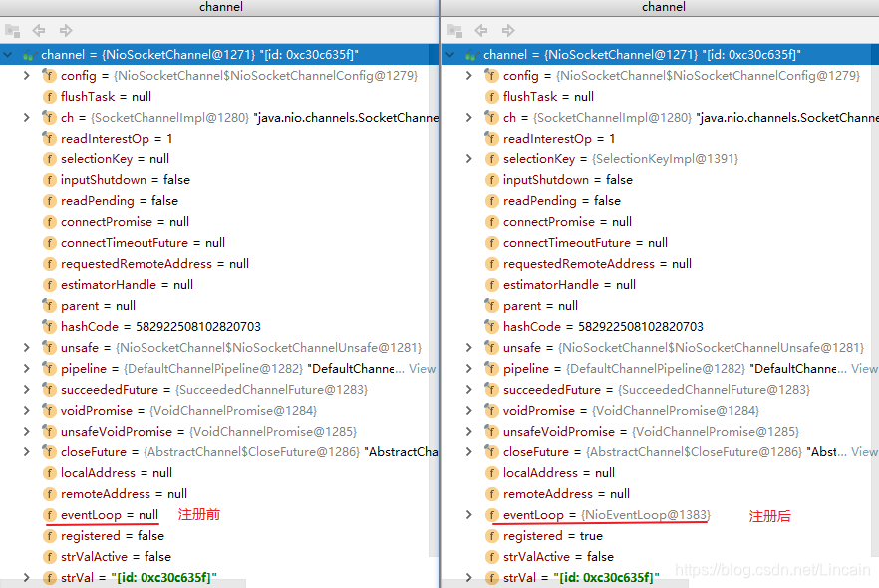The image size is (879, 588).
Task: Click field icon of parent in left panel
Action: [x=49, y=306]
